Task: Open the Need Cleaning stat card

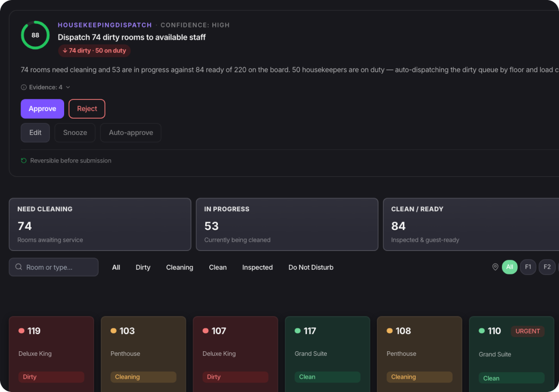Action: 100,225
